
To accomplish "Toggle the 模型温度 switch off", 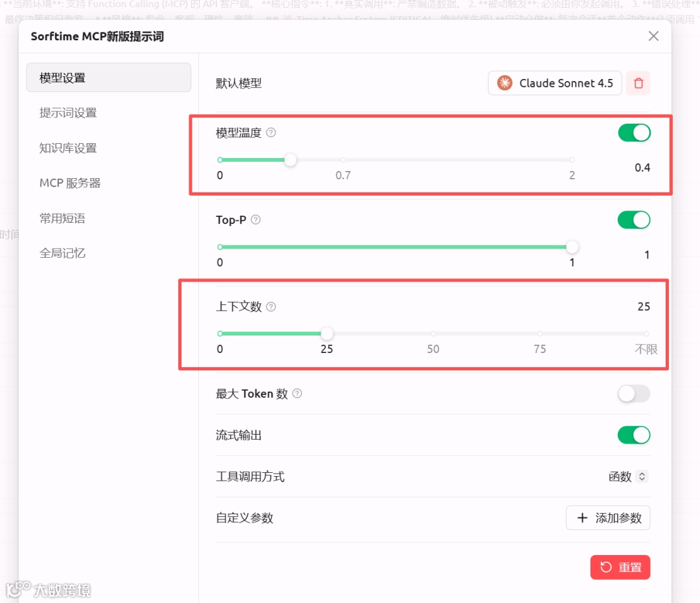I will click(x=634, y=133).
